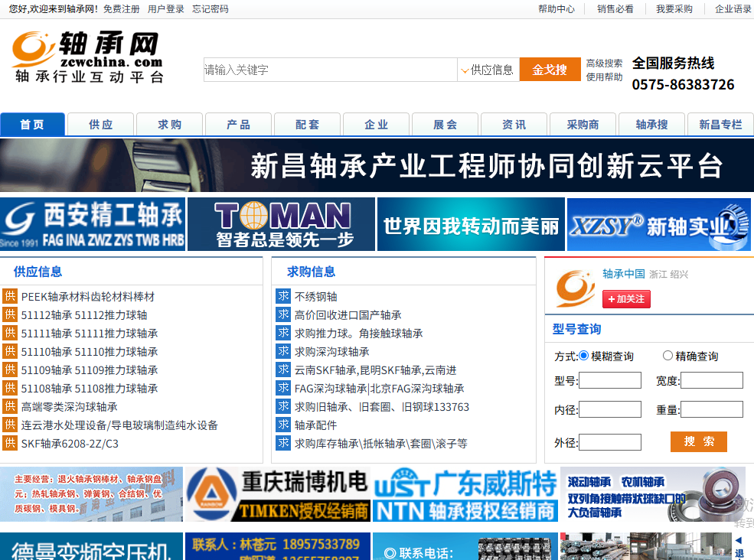Focus the 内径 input field
This screenshot has height=560, width=754.
pyautogui.click(x=610, y=409)
